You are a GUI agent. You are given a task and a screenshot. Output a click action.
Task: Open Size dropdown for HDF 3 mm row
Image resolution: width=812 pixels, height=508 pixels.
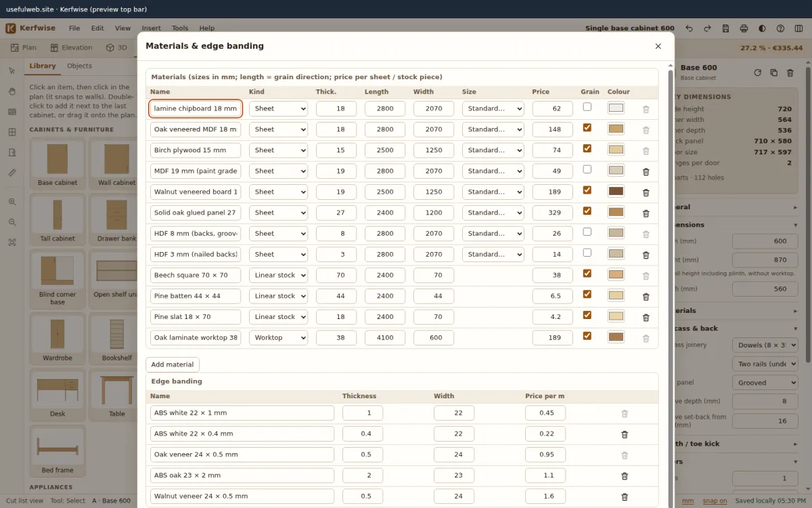point(493,255)
